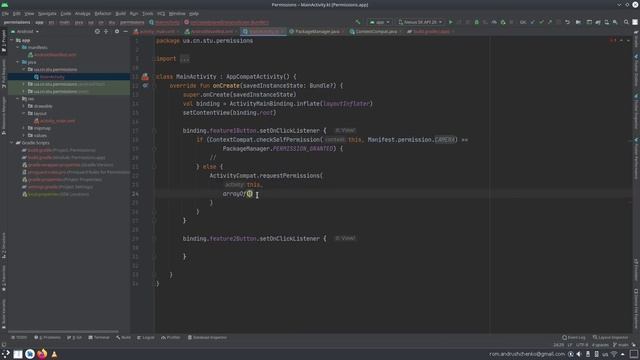Open the Terminal tool window
The width and height of the screenshot is (640, 360).
99,338
